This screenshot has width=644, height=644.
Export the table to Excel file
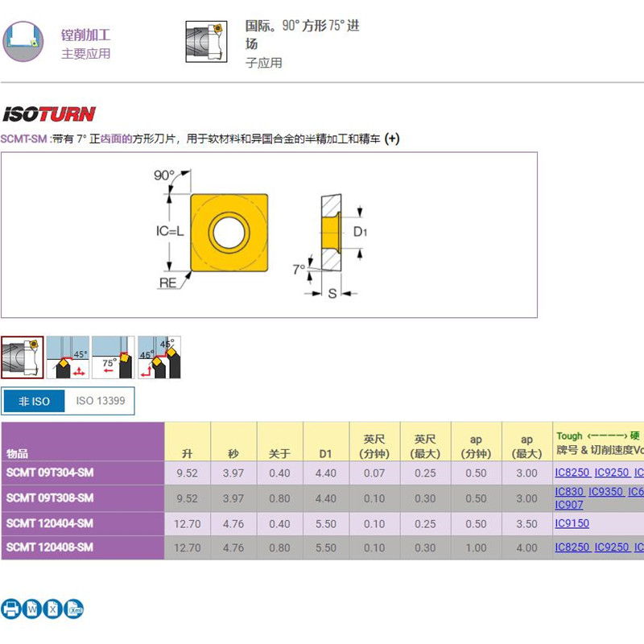[x=53, y=609]
